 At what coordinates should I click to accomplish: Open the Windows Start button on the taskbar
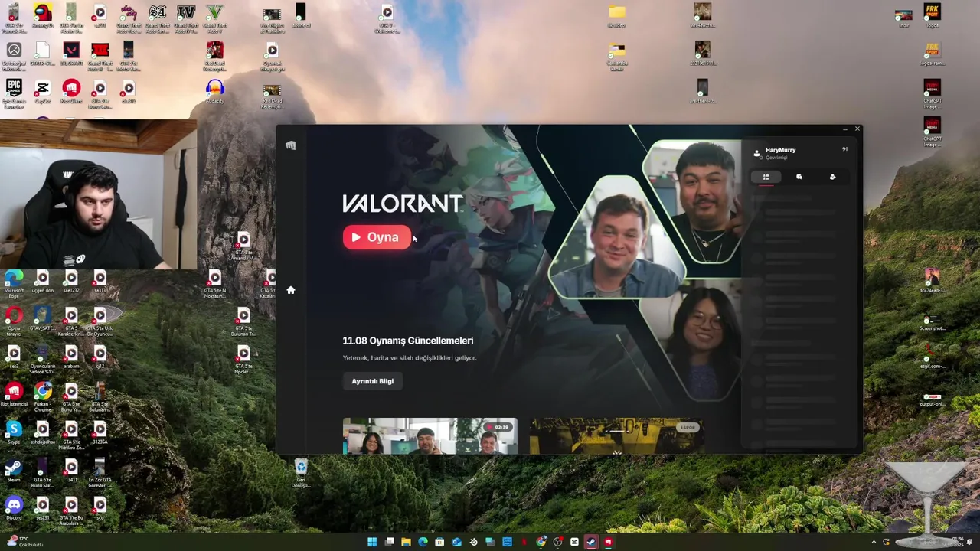[372, 542]
